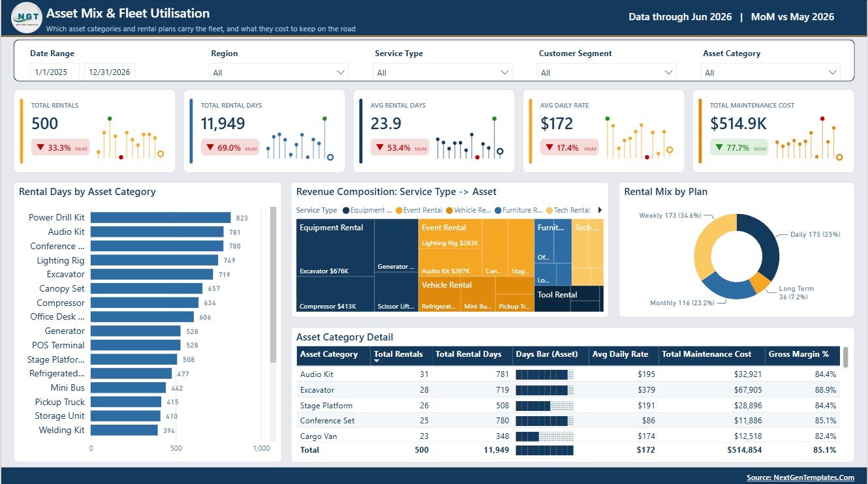Click the 23.9 Avg Rental Days value
Screen dimensions: 868x484
[386, 123]
